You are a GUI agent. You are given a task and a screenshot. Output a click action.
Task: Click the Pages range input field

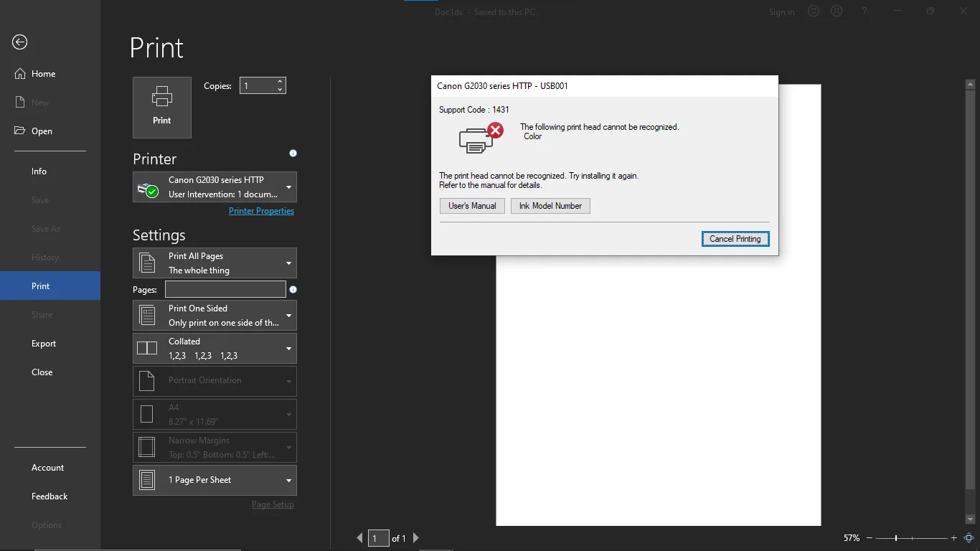(225, 289)
